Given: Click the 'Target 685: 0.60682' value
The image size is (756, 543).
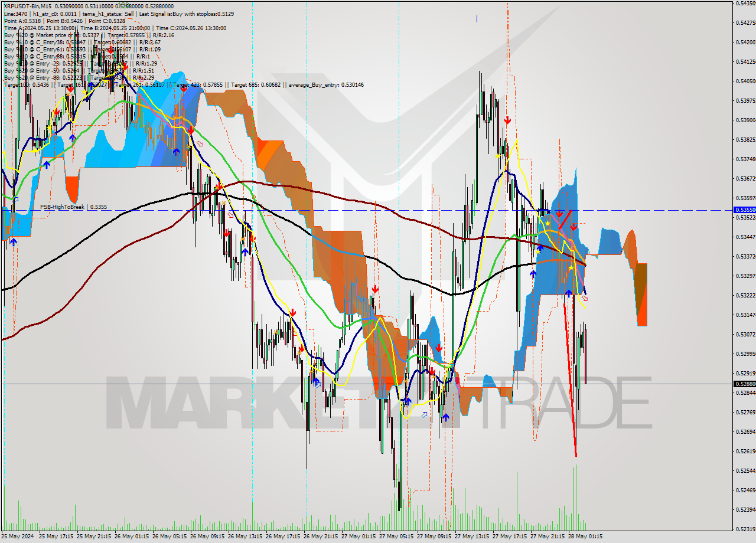Looking at the screenshot, I should [256, 85].
